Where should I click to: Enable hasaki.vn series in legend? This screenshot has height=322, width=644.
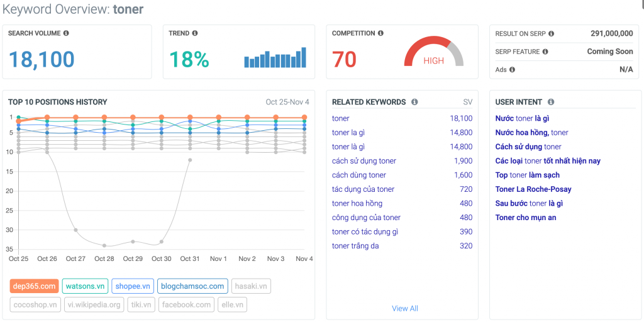(251, 286)
